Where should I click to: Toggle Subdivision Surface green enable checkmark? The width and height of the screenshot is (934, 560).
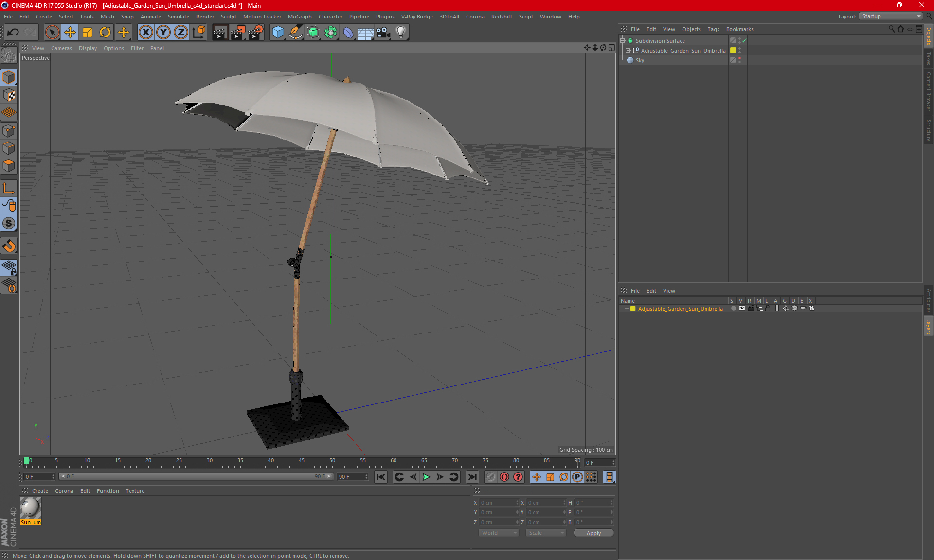pyautogui.click(x=744, y=41)
